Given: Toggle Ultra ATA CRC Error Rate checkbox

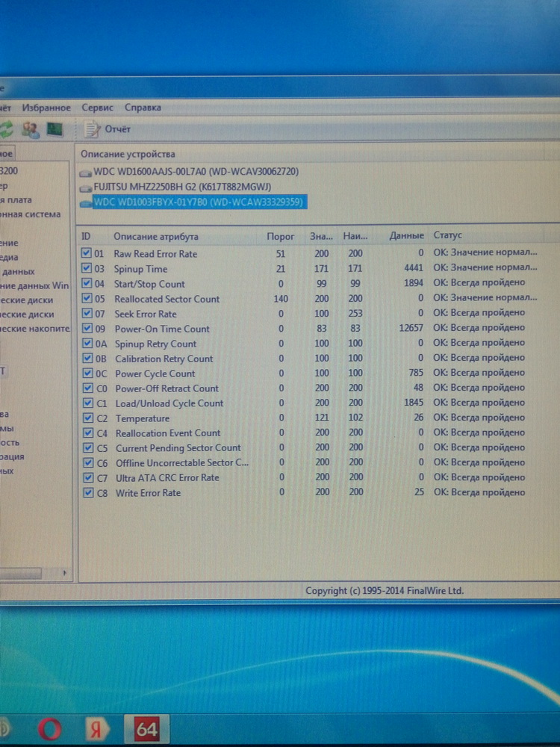Looking at the screenshot, I should click(x=88, y=477).
